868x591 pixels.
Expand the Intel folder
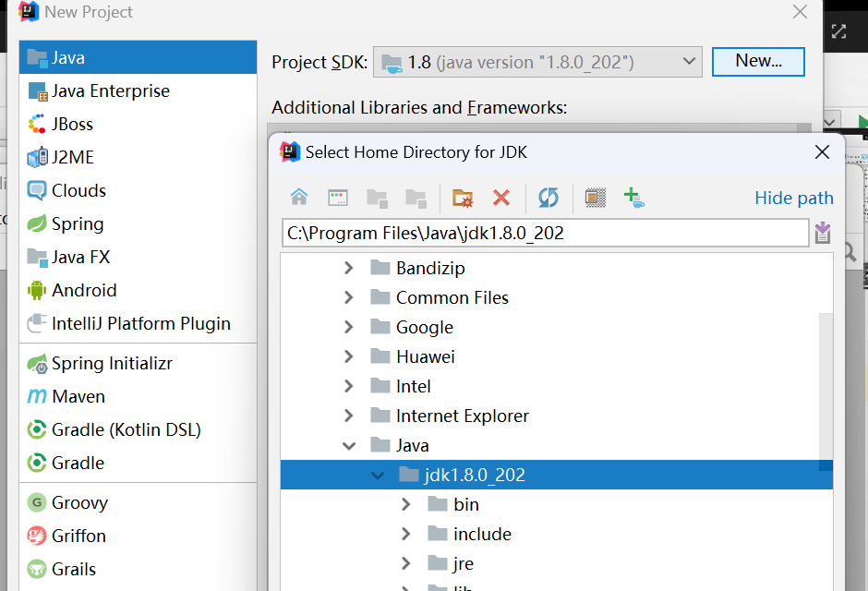coord(348,386)
